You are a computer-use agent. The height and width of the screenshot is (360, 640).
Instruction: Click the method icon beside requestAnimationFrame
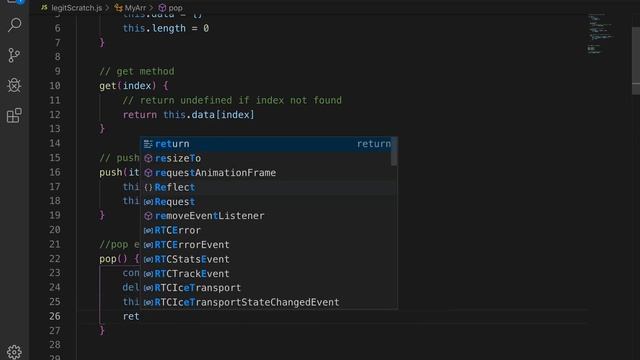pos(148,173)
